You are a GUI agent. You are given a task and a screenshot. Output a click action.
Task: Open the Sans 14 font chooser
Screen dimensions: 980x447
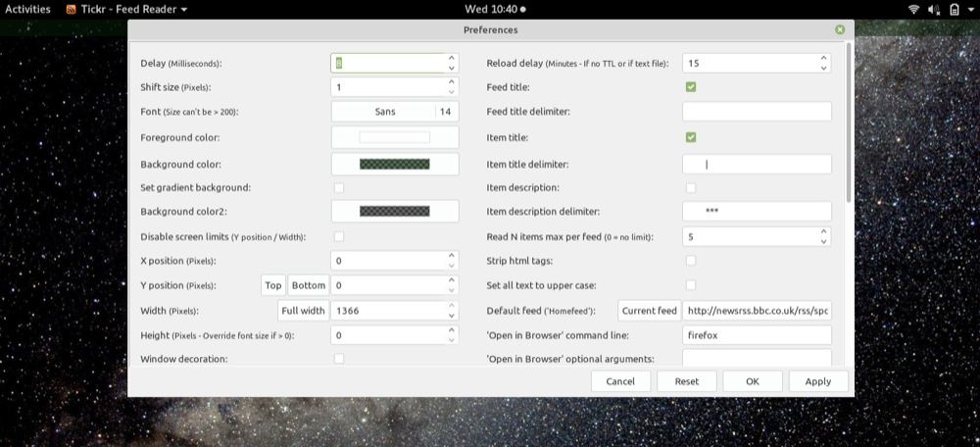coord(395,112)
